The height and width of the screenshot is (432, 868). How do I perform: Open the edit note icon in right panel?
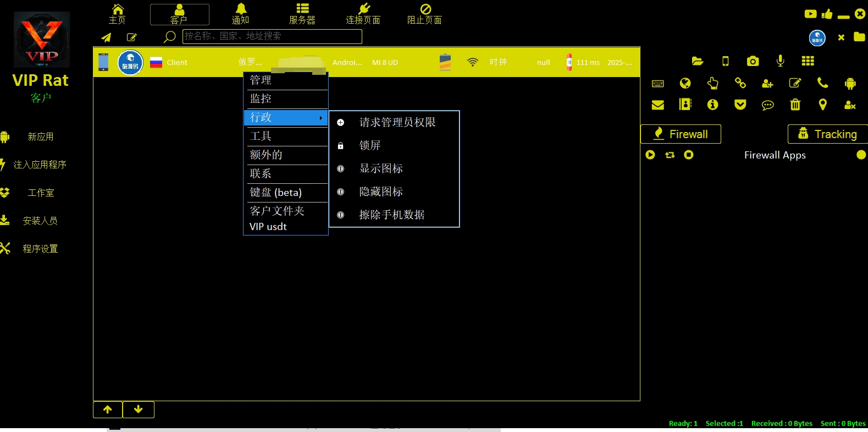pyautogui.click(x=795, y=83)
